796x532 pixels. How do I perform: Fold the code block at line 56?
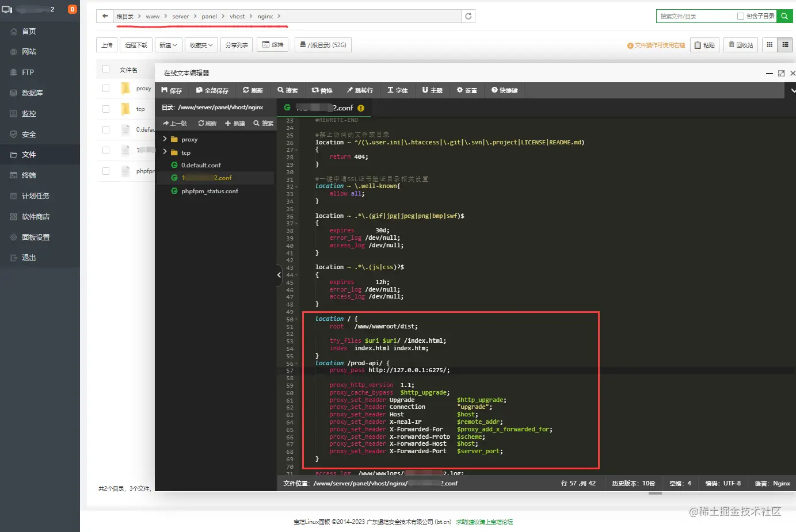tap(296, 363)
